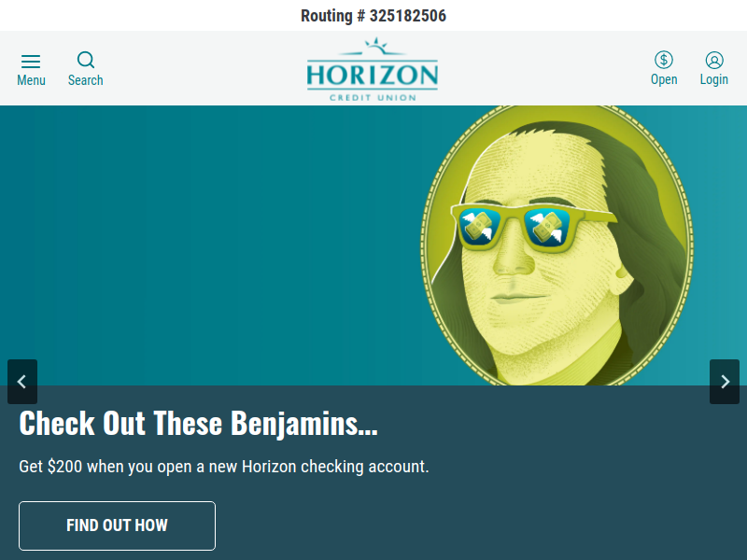Click the user profile Login icon

pyautogui.click(x=714, y=60)
